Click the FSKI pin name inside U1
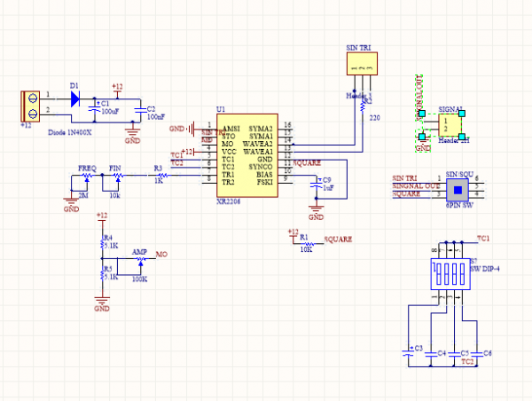The width and height of the screenshot is (532, 401). point(264,183)
